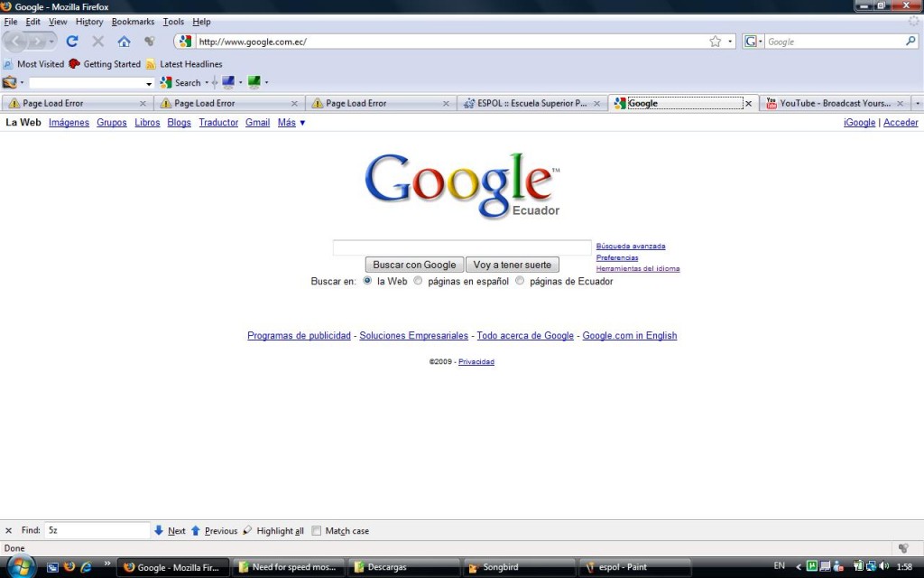Viewport: 924px width, 578px height.
Task: Click the Google favicon in address bar
Action: click(185, 42)
